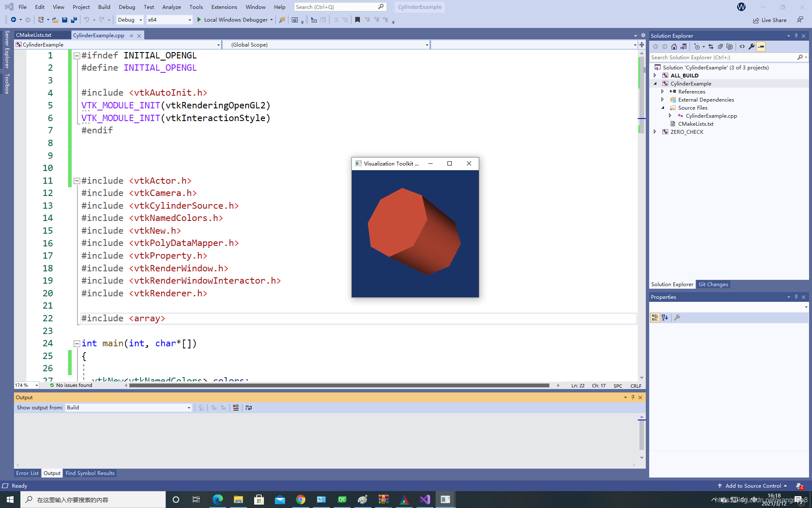Click the Categorized icon in Properties panel
This screenshot has width=812, height=508.
(655, 317)
